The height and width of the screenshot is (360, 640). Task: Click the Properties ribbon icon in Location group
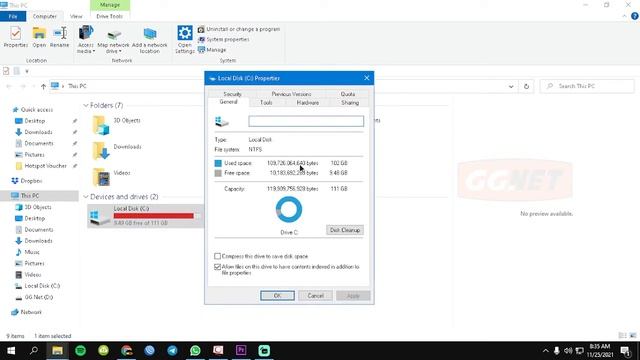(x=16, y=37)
